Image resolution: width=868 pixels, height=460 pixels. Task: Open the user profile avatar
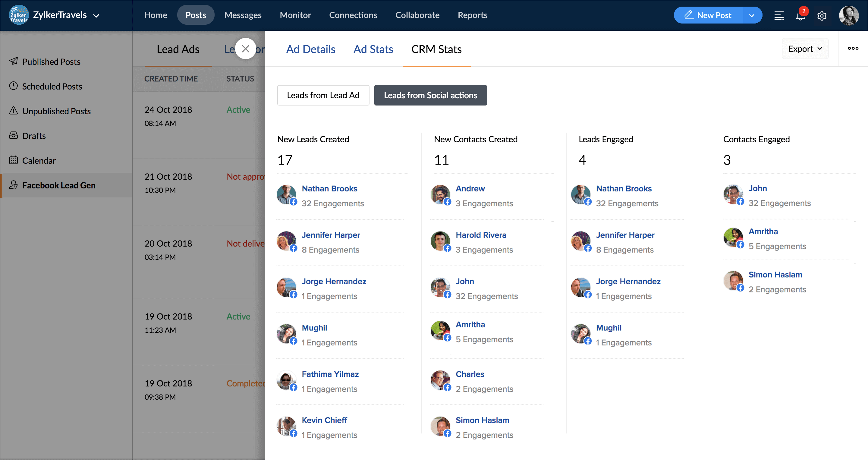tap(848, 15)
